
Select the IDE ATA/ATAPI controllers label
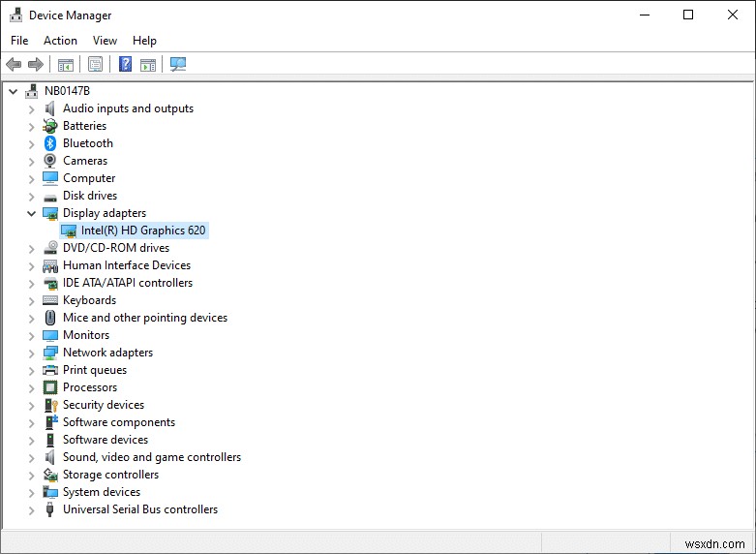tap(128, 283)
